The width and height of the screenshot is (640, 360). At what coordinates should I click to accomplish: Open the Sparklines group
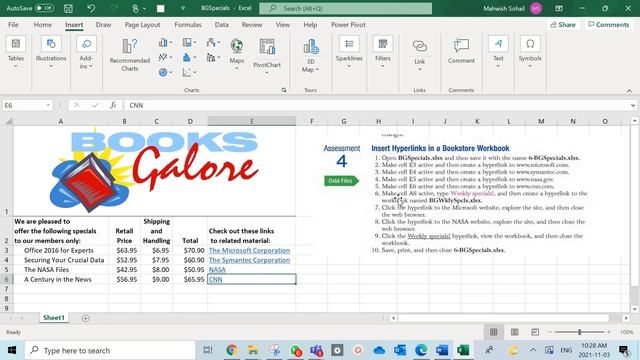tap(349, 53)
